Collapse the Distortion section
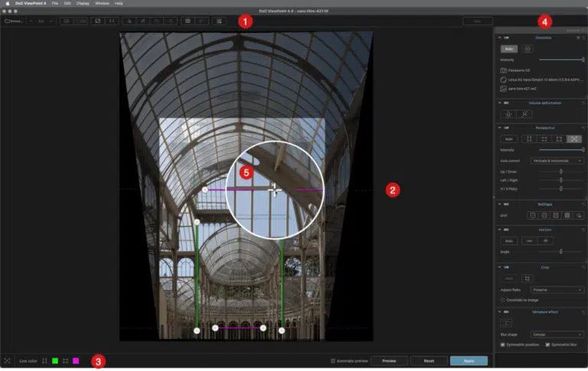 [x=499, y=37]
